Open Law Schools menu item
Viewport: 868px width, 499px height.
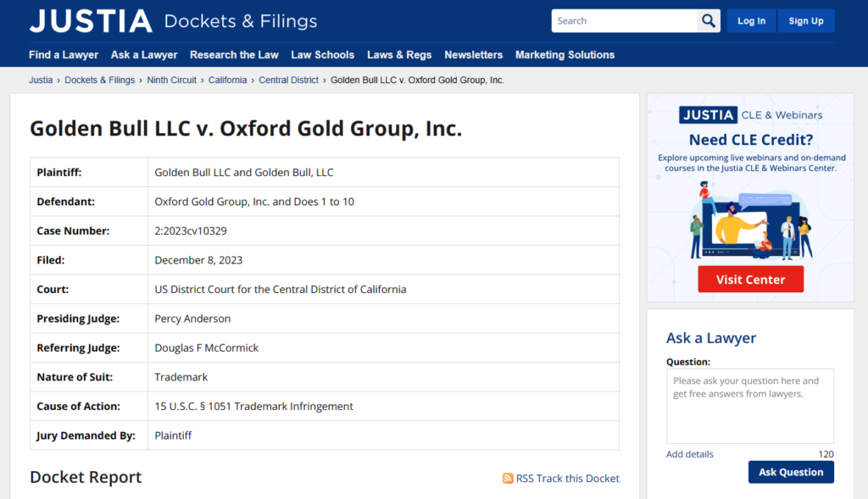point(323,55)
